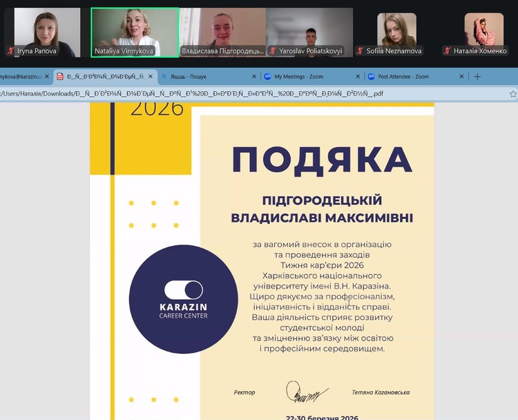Click Yaroslav Poliatskovyi's muted microphone icon
Image resolution: width=518 pixels, height=420 pixels.
(274, 51)
